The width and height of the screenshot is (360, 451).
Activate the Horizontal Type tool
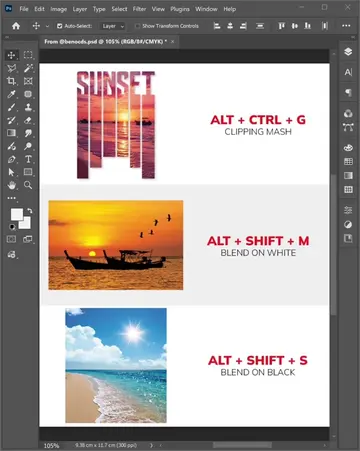pos(28,159)
